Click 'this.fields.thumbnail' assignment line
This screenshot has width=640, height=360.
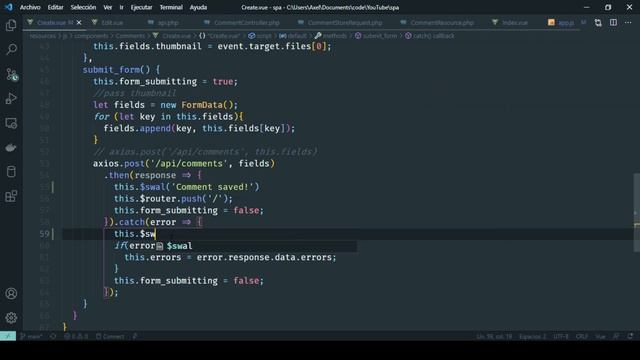coord(212,47)
